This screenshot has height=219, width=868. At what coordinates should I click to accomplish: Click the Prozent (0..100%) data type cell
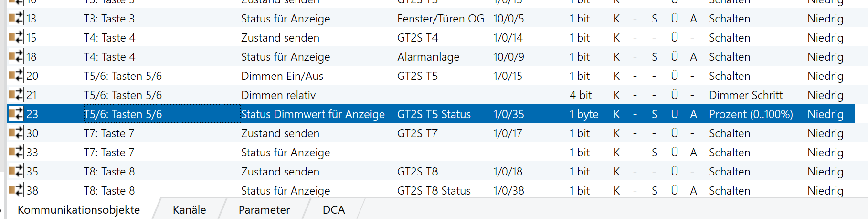click(751, 114)
